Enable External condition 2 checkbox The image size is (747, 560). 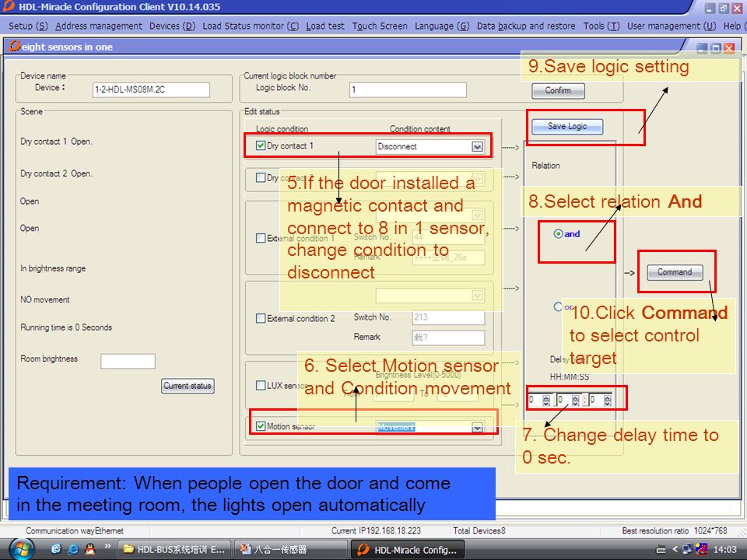pyautogui.click(x=261, y=318)
